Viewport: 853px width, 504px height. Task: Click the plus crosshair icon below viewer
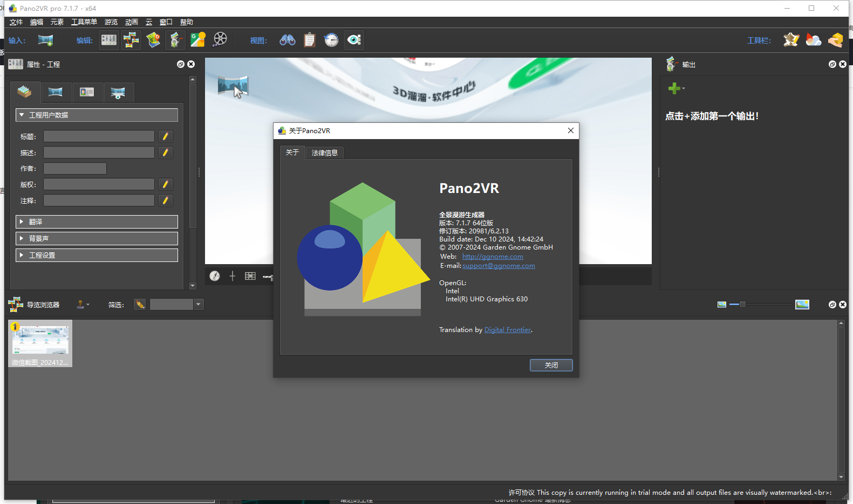(x=233, y=276)
